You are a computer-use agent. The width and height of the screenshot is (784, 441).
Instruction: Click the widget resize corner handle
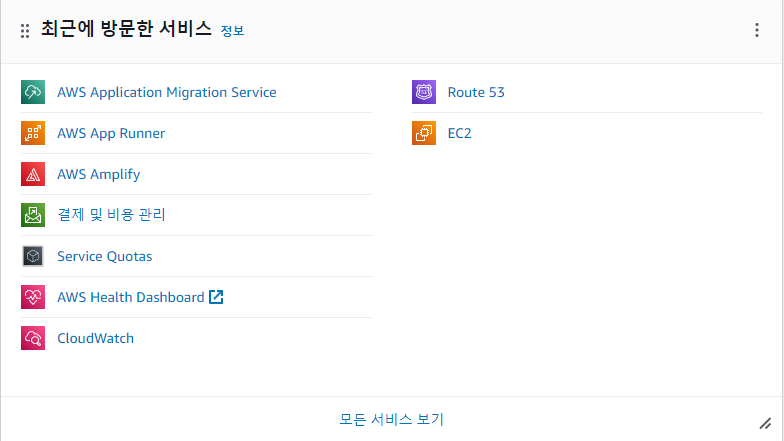coord(766,424)
